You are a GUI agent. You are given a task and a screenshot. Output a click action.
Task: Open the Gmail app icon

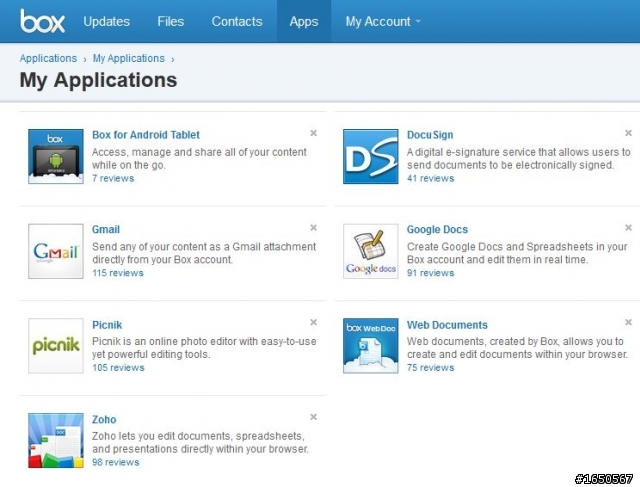click(56, 251)
